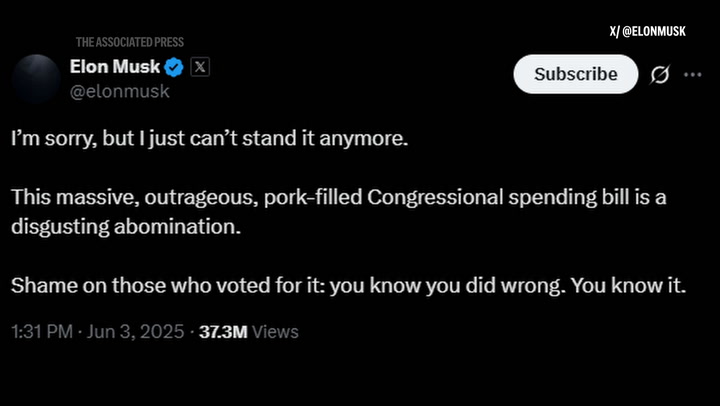Open Elon Musk's profile avatar
The width and height of the screenshot is (720, 406).
pos(36,79)
